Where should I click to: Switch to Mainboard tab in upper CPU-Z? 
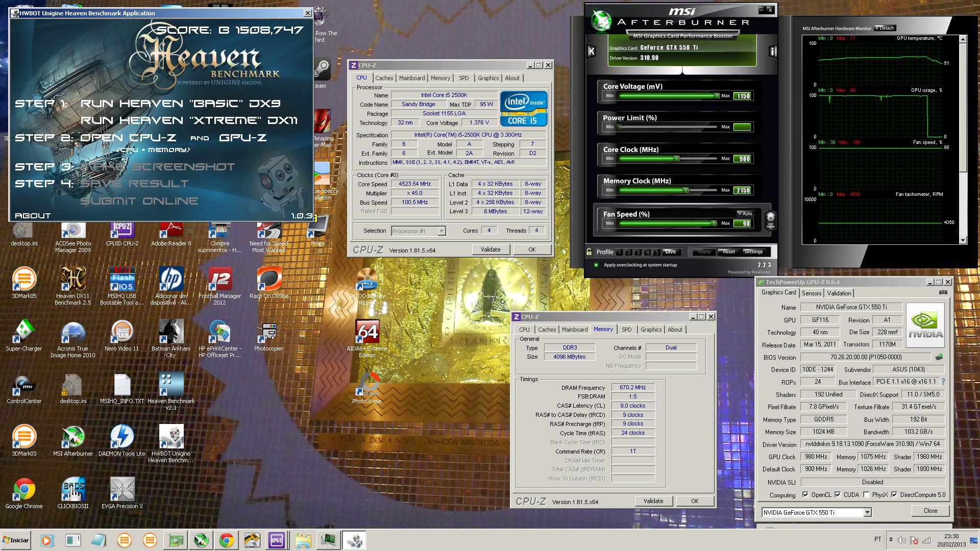412,78
